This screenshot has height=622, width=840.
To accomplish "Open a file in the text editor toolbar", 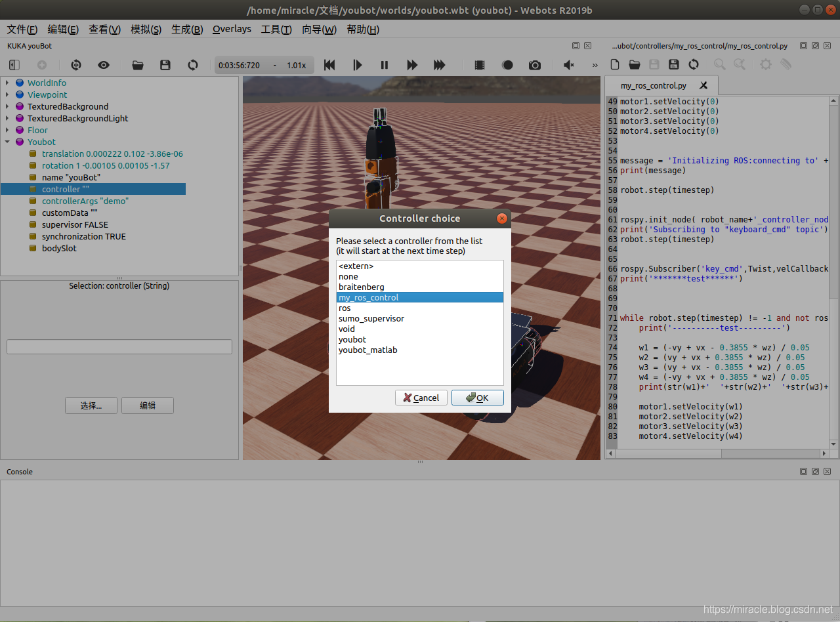I will click(635, 64).
